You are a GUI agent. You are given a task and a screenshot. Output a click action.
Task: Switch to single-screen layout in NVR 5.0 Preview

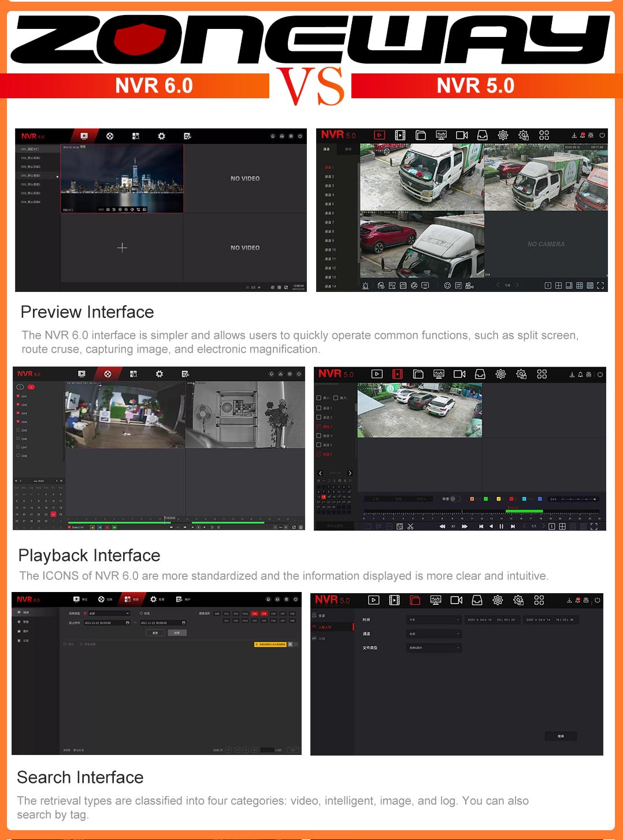click(x=548, y=286)
